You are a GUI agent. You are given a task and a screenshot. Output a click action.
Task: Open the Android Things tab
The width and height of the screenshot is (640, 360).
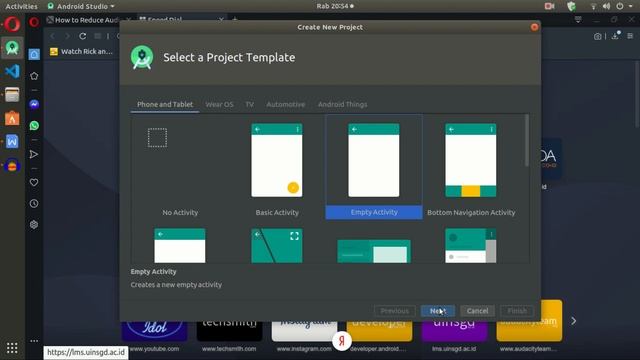pos(342,104)
